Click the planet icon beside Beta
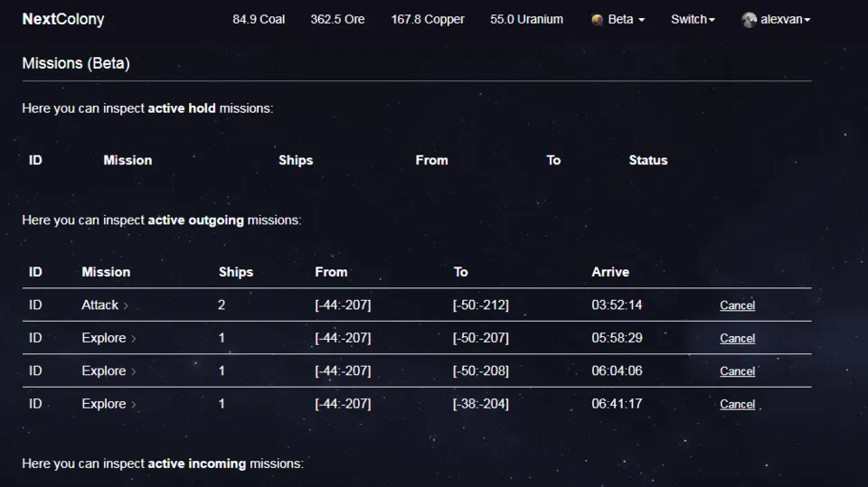Viewport: 868px width, 487px height. click(597, 19)
